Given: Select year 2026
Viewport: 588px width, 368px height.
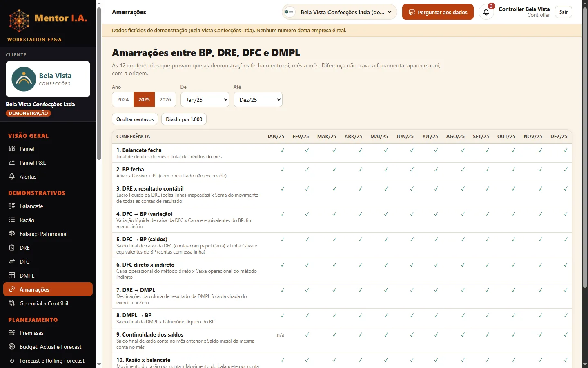Looking at the screenshot, I should pyautogui.click(x=165, y=99).
